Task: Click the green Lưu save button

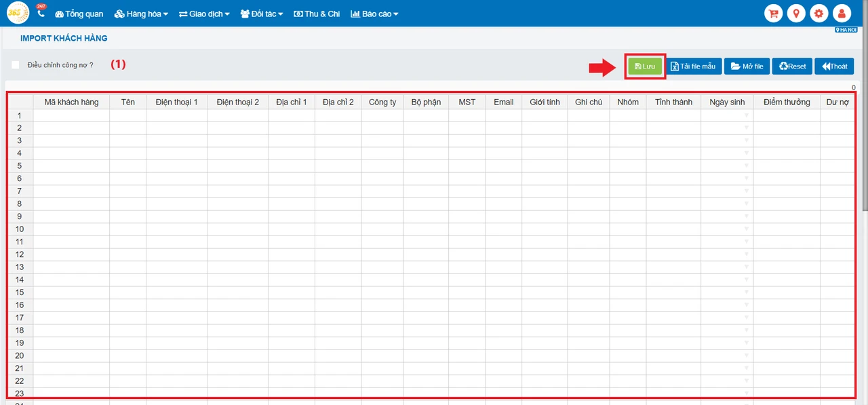Action: coord(645,66)
